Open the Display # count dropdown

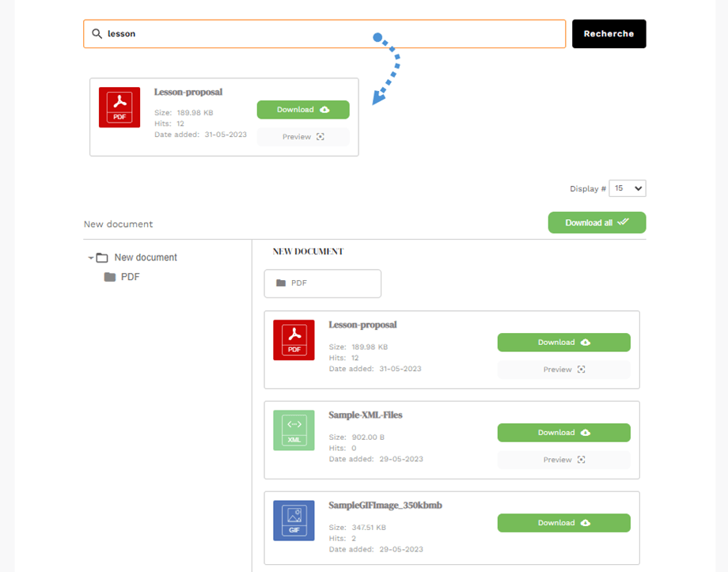point(628,188)
